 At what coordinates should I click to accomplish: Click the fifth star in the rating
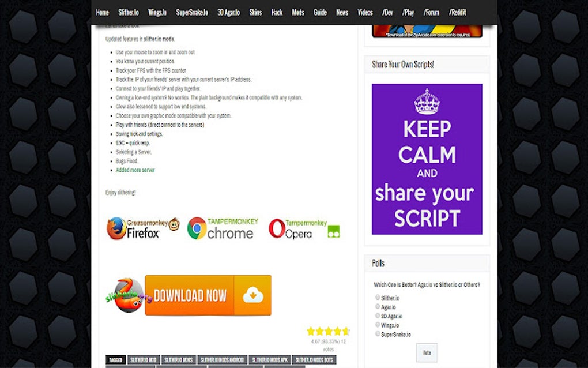point(346,331)
